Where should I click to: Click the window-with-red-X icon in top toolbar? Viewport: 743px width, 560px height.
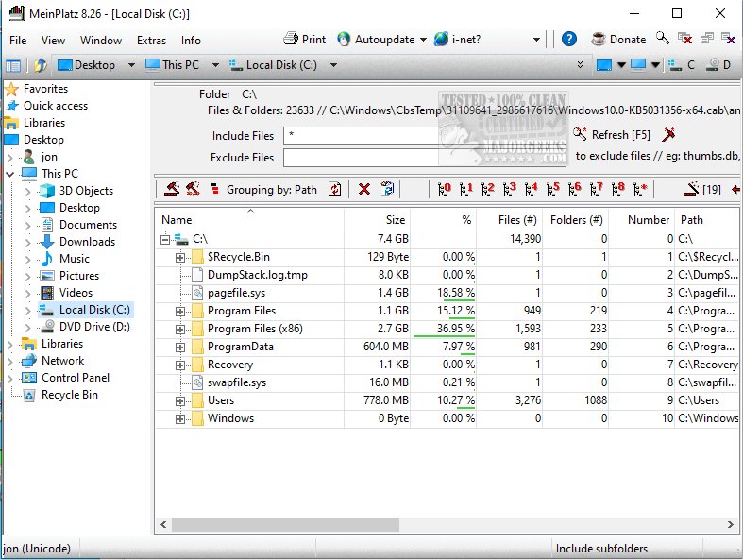(x=684, y=39)
